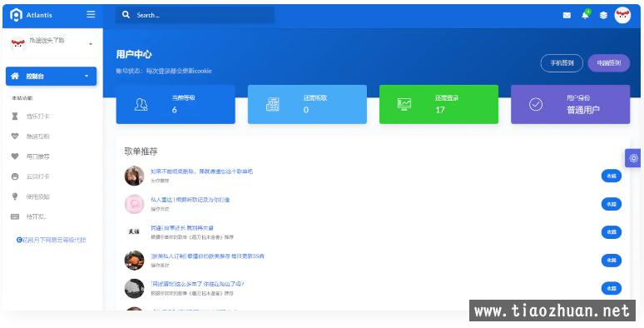
Task: Open the 私人雷达 playlist title link
Action: tap(191, 200)
